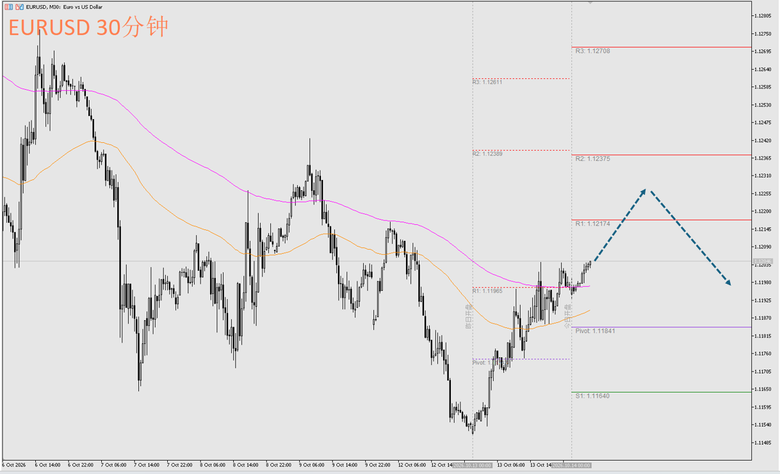Select the green S1 support line
Image resolution: width=780 pixels, height=474 pixels.
662,392
